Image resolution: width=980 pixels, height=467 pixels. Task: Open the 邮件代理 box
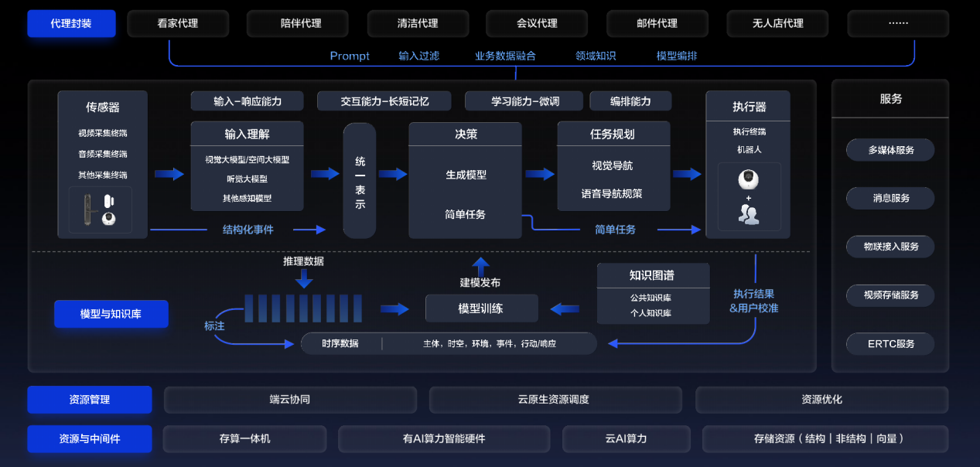click(657, 23)
